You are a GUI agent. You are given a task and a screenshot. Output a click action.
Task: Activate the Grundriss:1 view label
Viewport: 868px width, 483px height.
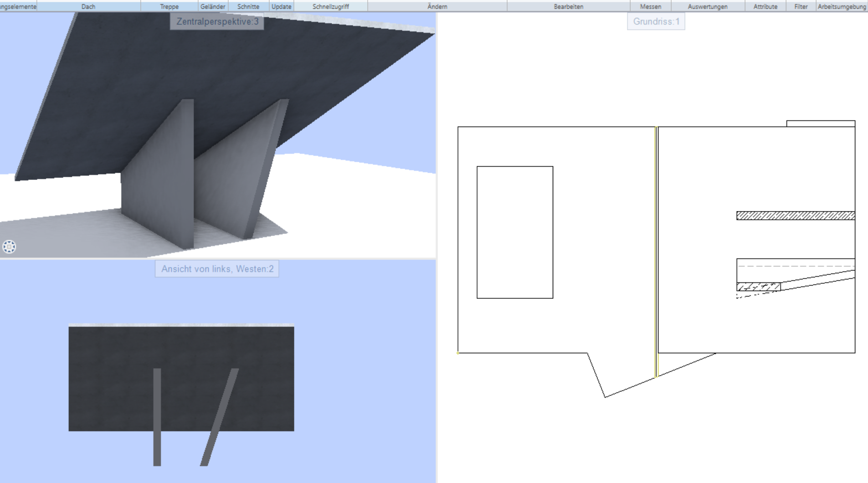pos(656,21)
